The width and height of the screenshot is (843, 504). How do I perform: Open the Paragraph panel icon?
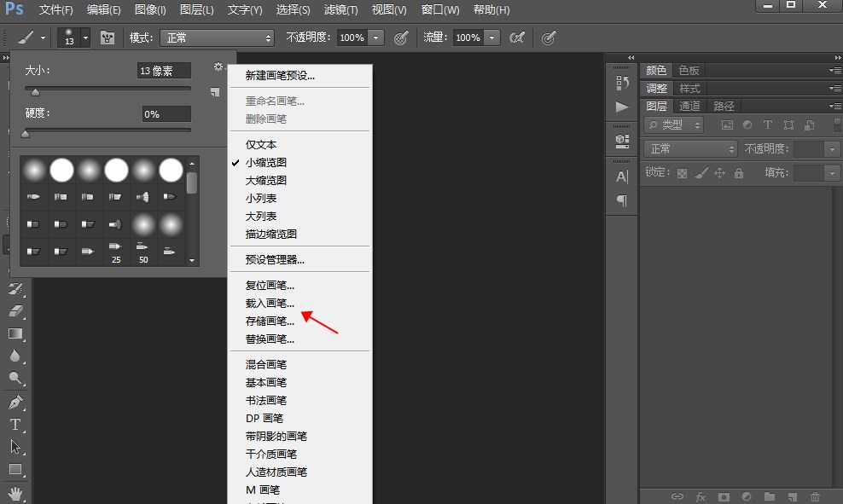(x=622, y=201)
